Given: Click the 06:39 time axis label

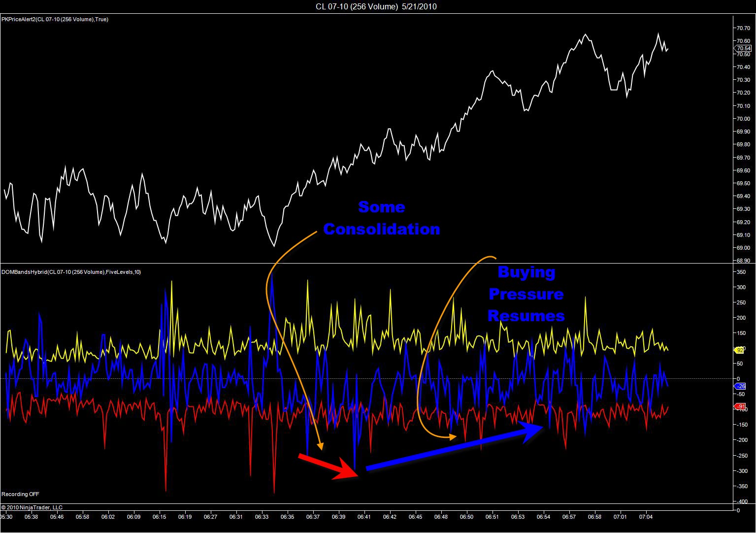Looking at the screenshot, I should coord(339,517).
